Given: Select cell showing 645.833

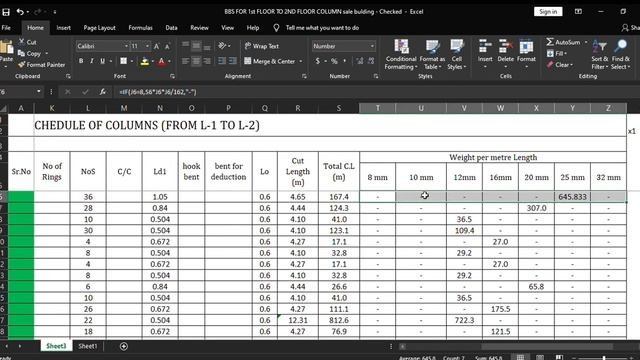Looking at the screenshot, I should click(572, 196).
